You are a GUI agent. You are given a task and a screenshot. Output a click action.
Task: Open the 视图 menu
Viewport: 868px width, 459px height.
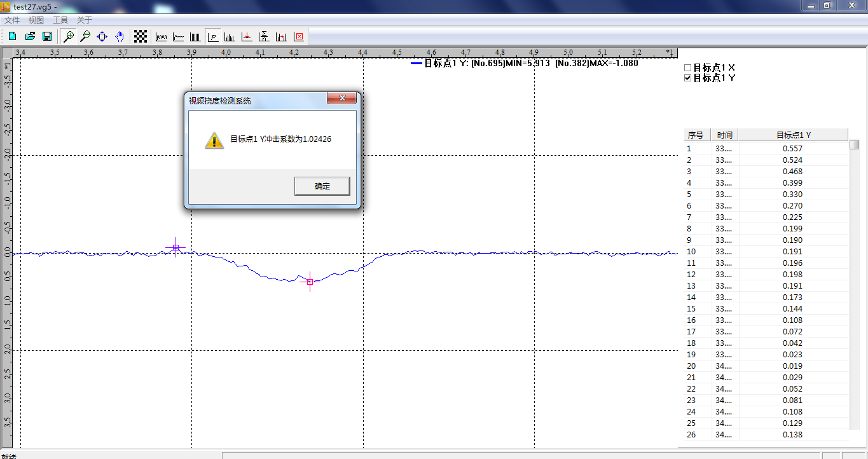tap(36, 20)
